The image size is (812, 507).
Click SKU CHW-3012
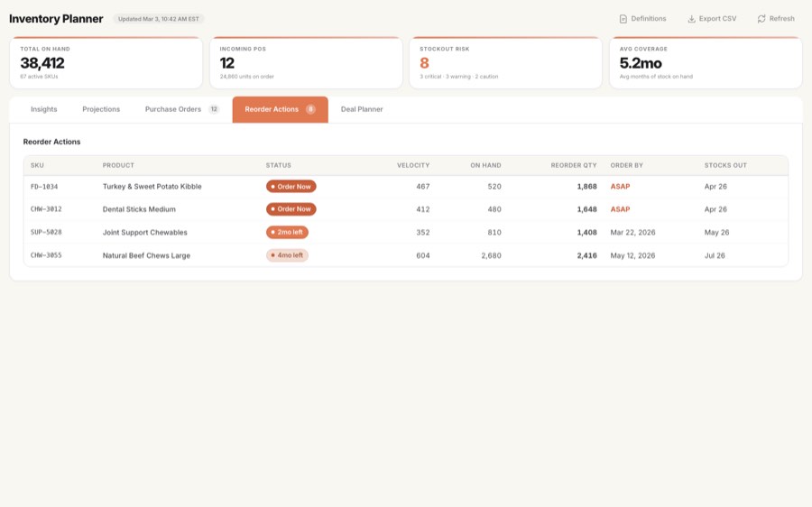click(x=46, y=209)
